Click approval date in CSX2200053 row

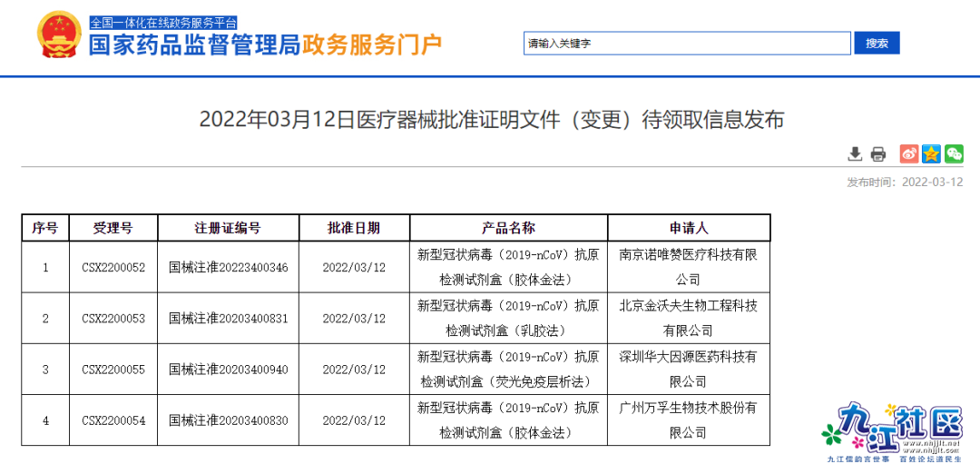click(354, 318)
